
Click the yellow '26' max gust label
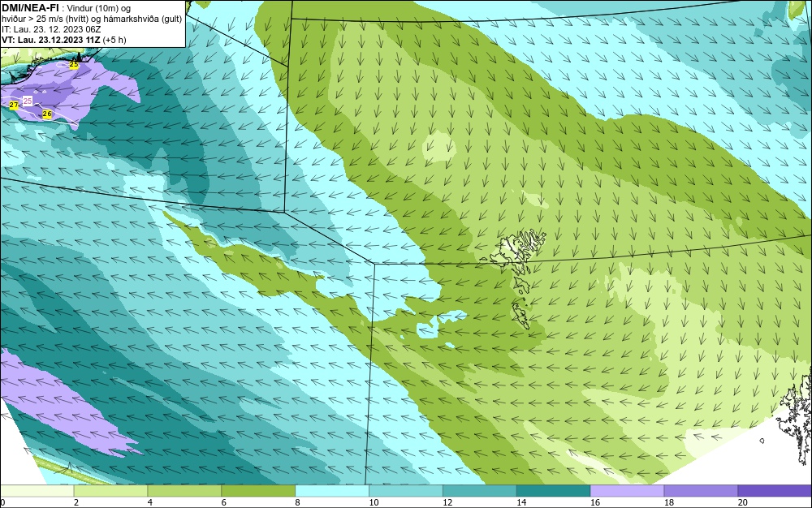pos(47,114)
